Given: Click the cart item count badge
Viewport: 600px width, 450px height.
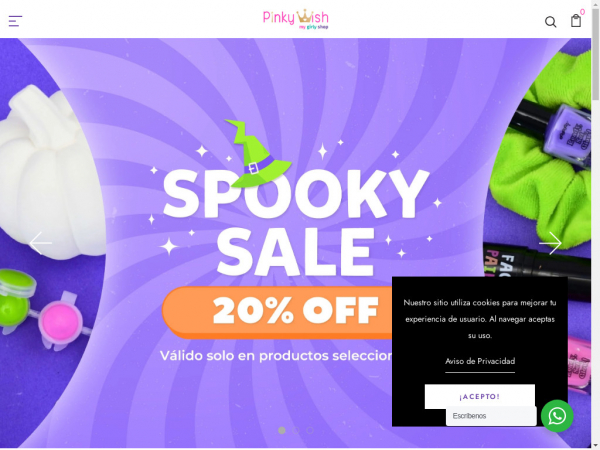Looking at the screenshot, I should click(582, 12).
